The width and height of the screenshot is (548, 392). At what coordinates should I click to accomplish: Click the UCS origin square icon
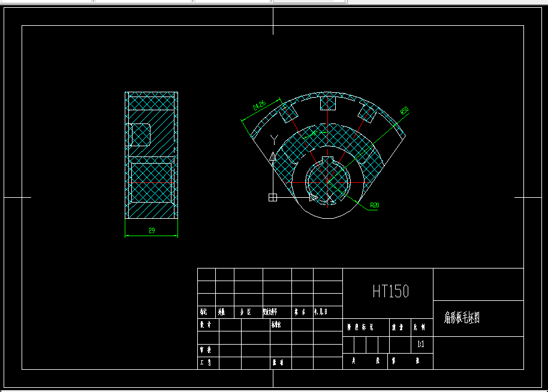coord(273,197)
